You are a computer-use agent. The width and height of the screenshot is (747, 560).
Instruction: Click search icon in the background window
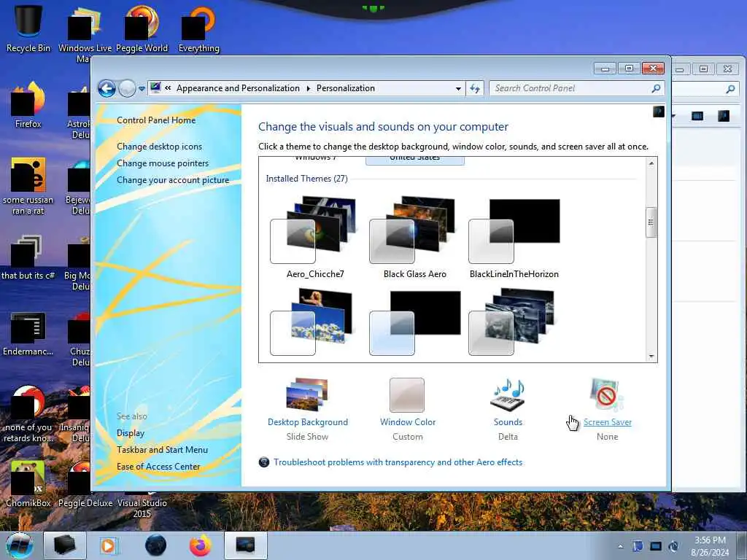click(730, 88)
